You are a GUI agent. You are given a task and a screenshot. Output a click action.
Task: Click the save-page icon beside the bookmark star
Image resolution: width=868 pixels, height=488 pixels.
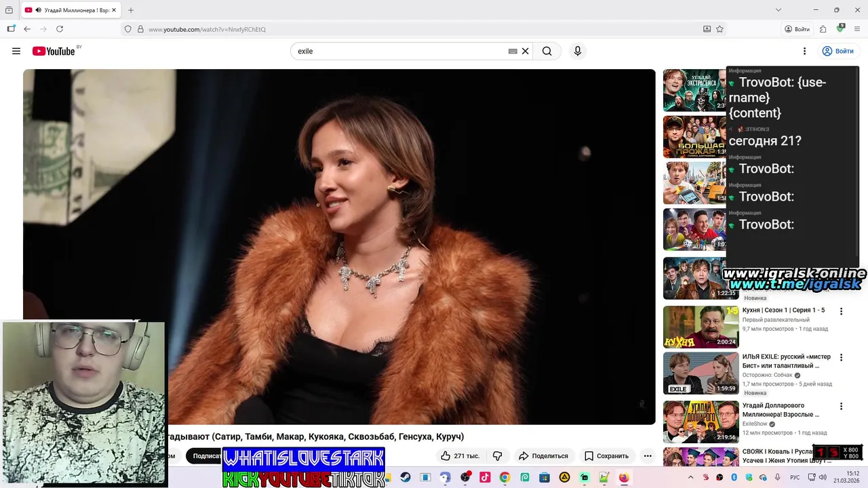coord(707,29)
